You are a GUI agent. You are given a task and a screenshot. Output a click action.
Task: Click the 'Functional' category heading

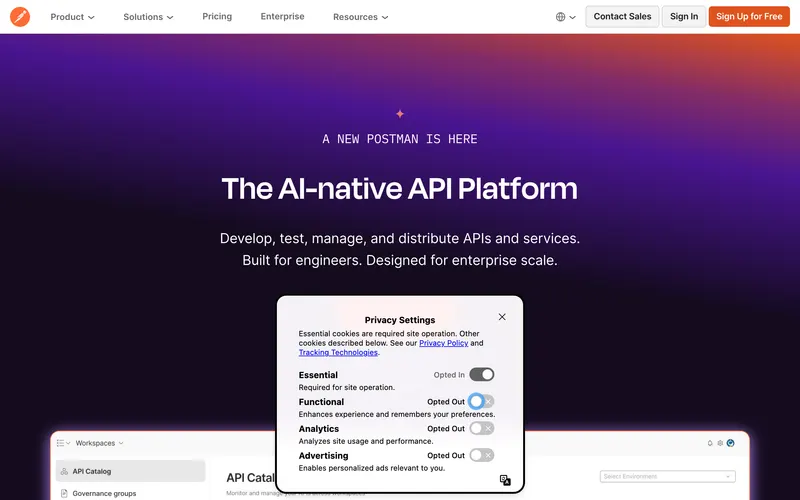tap(321, 402)
